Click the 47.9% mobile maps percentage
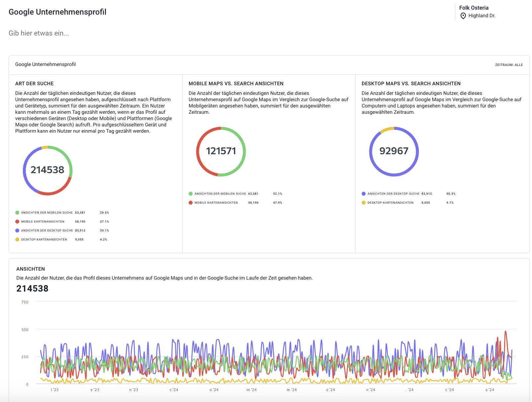The width and height of the screenshot is (532, 402). click(278, 203)
